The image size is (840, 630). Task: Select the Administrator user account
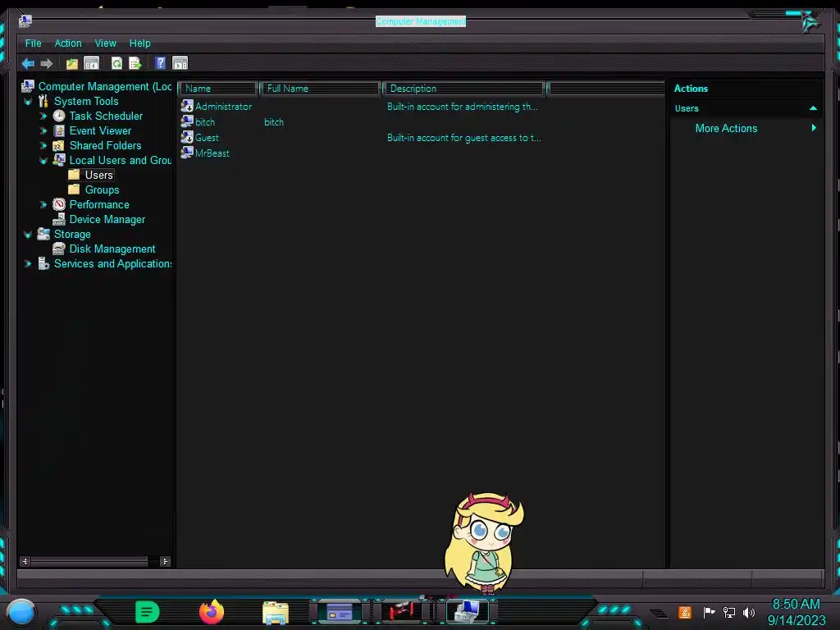click(223, 107)
